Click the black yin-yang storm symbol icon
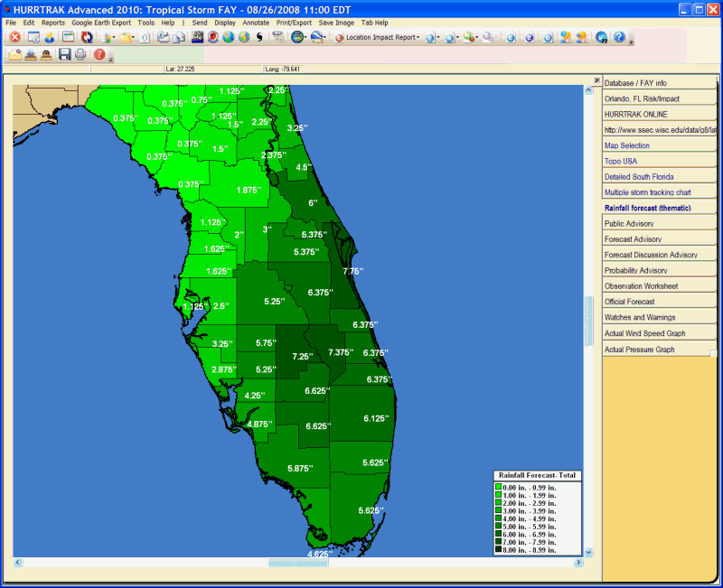This screenshot has height=588, width=723. click(x=259, y=37)
